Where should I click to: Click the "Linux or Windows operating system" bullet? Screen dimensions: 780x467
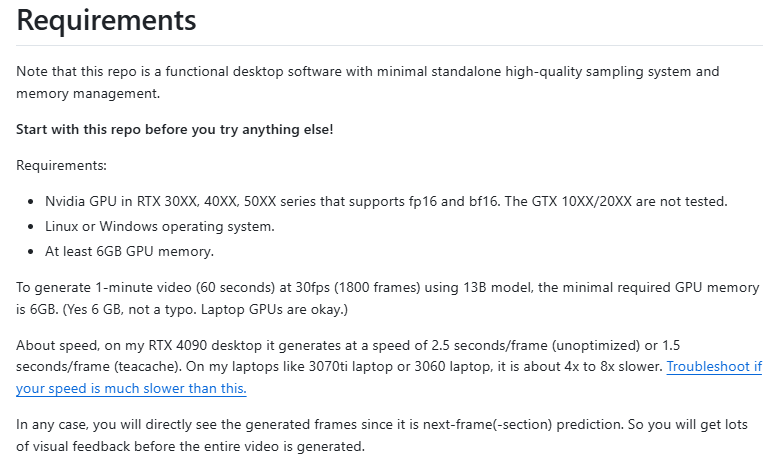coord(160,226)
